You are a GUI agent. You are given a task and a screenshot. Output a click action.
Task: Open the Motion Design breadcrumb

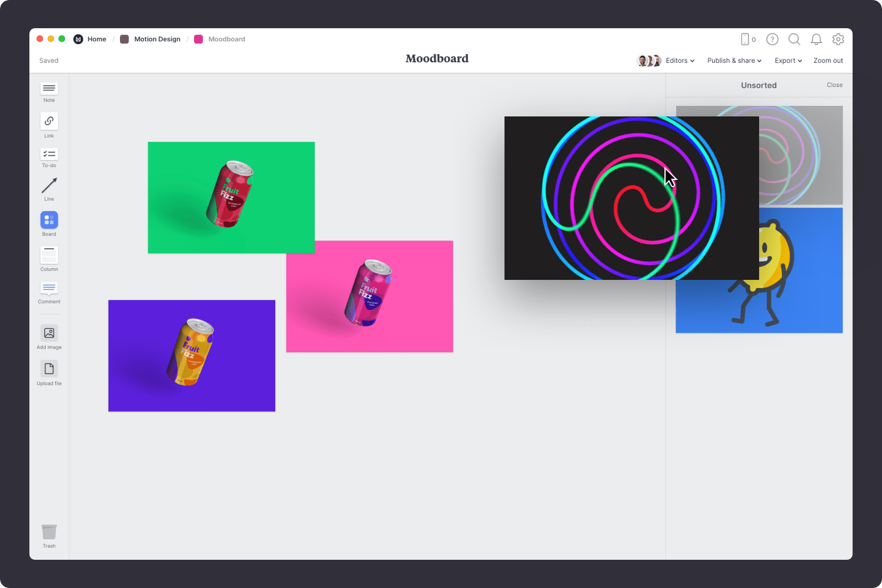pyautogui.click(x=157, y=39)
